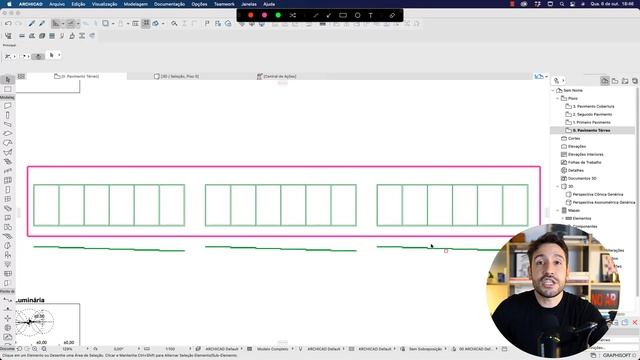Select the Column tool in toolbox
The image size is (640, 360).
point(7,115)
